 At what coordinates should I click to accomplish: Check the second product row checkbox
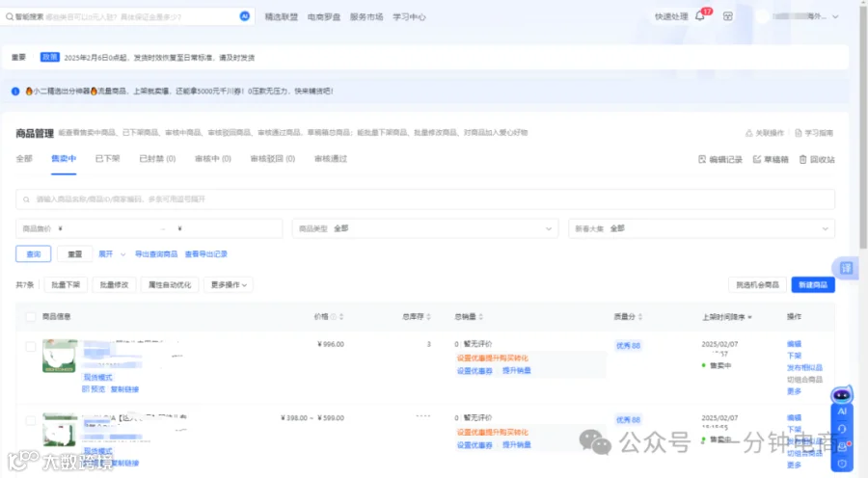click(x=31, y=420)
